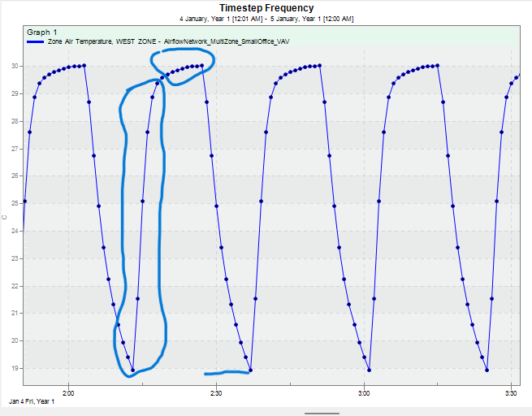Click the 'C' unit label on the y-axis
Viewport: 532px width, 416px height.
tap(5, 218)
